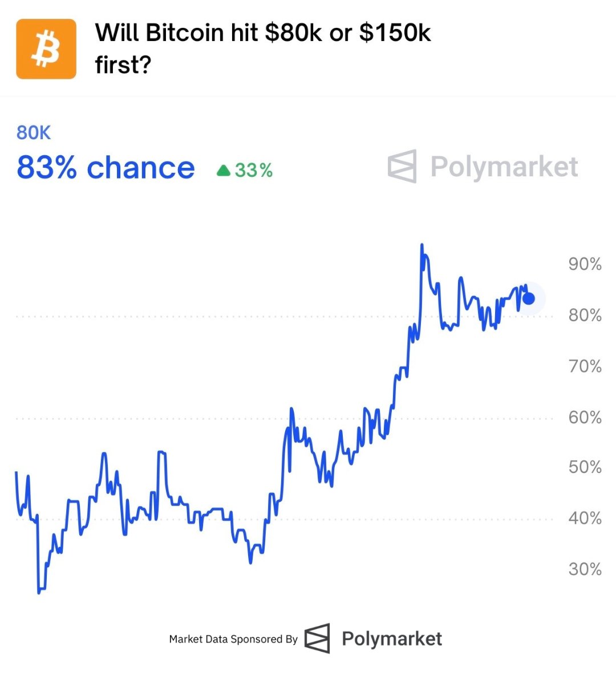Click the 80% y-axis label
The height and width of the screenshot is (679, 616).
pos(585,315)
